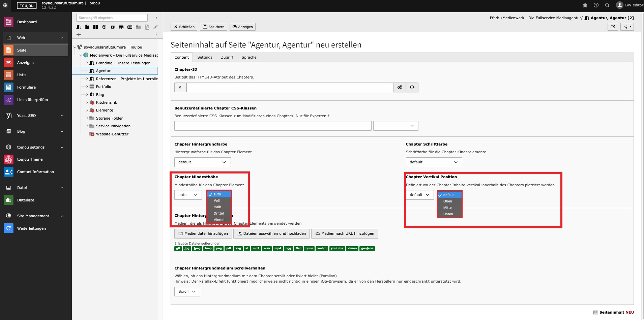
Task: Click the share dropdown icon button
Action: (627, 27)
